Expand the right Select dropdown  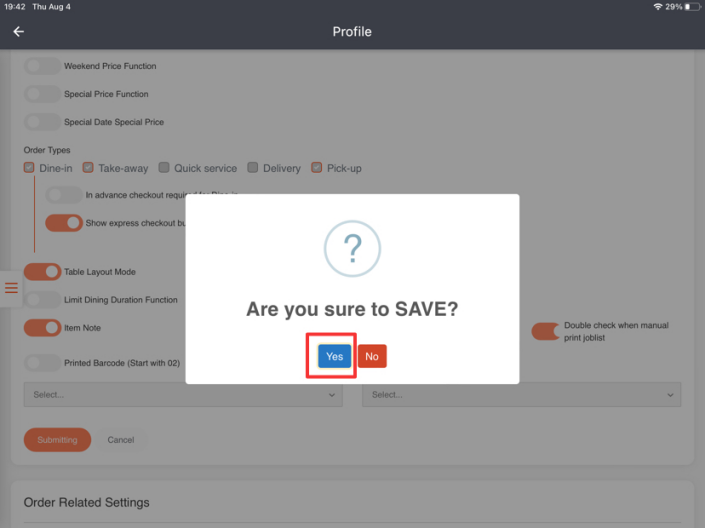tap(521, 395)
